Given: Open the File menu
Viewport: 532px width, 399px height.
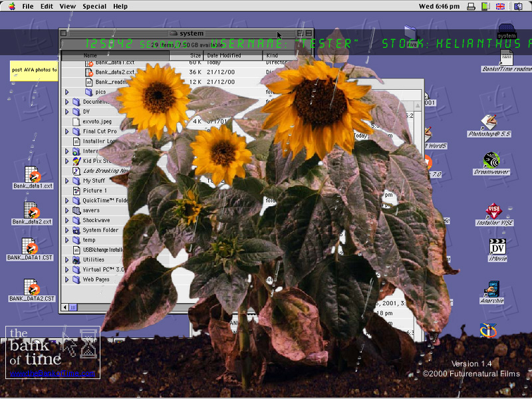Looking at the screenshot, I should 28,7.
